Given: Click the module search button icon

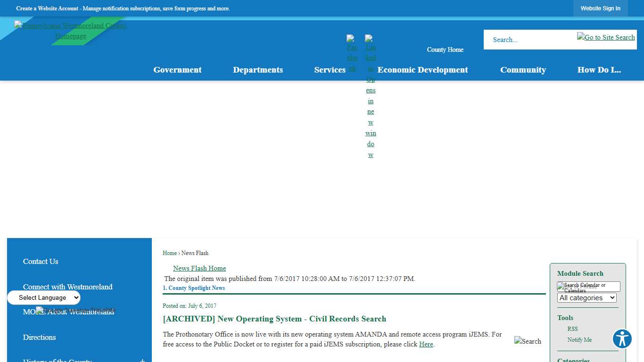Looking at the screenshot, I should tap(561, 287).
